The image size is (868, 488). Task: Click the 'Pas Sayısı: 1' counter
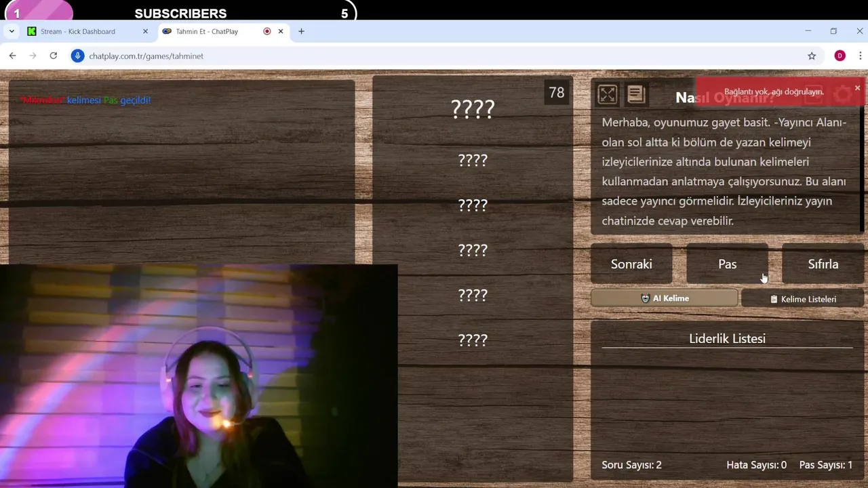pos(826,465)
